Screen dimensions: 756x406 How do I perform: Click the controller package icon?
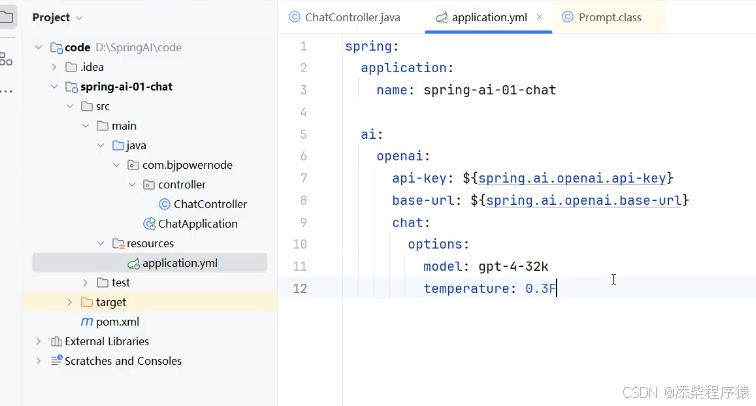(149, 185)
